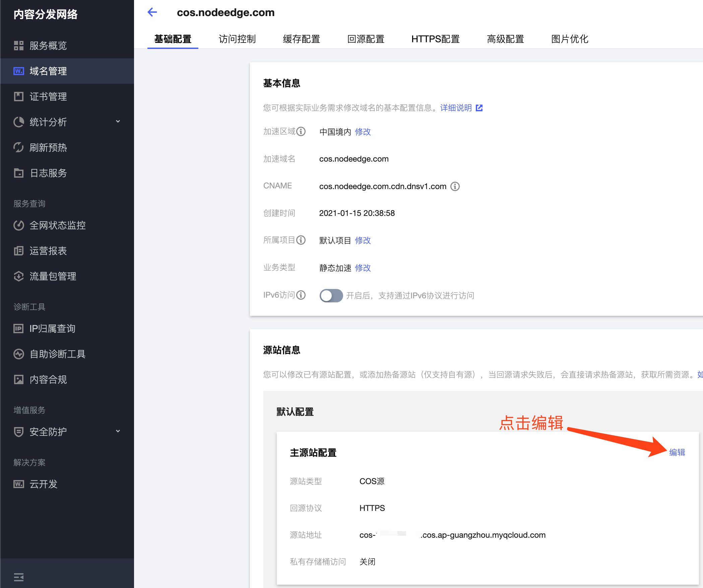703x588 pixels.
Task: Click the 刷新预热 refresh icon
Action: pyautogui.click(x=19, y=148)
